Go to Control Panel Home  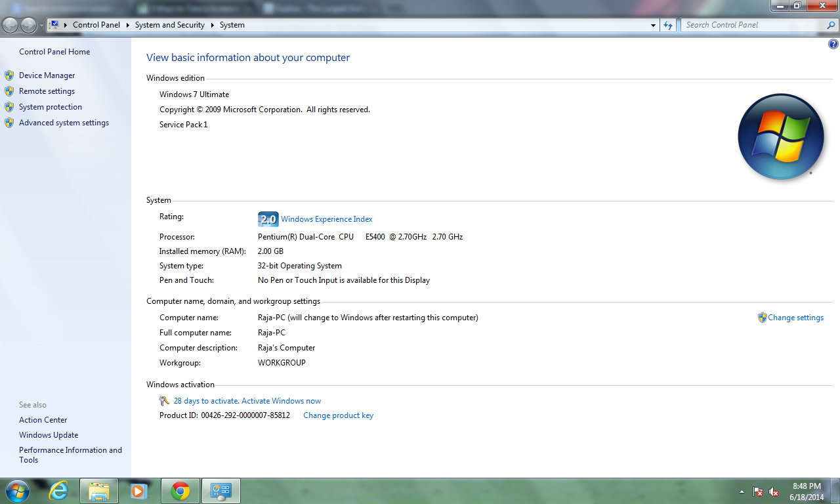pyautogui.click(x=54, y=52)
